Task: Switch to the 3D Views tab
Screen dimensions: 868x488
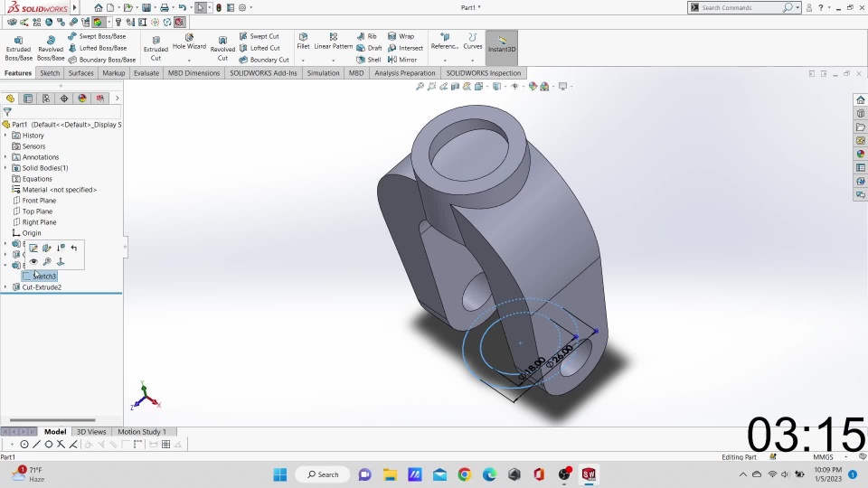Action: (91, 432)
